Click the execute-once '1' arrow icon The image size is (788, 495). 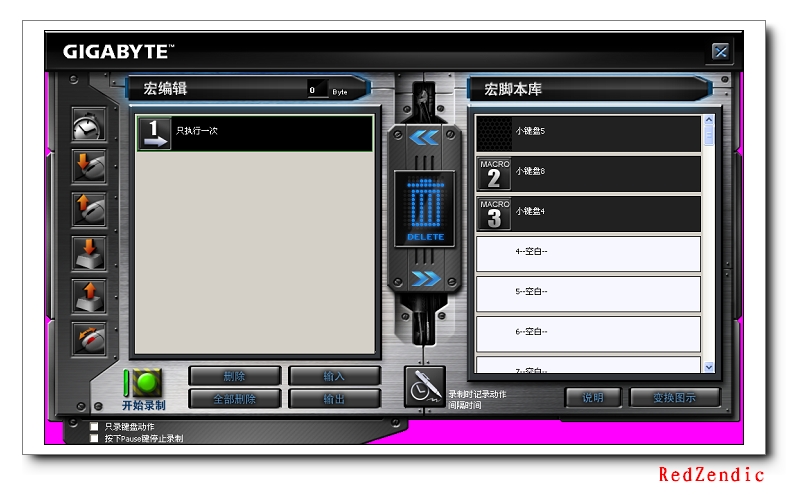pyautogui.click(x=154, y=133)
